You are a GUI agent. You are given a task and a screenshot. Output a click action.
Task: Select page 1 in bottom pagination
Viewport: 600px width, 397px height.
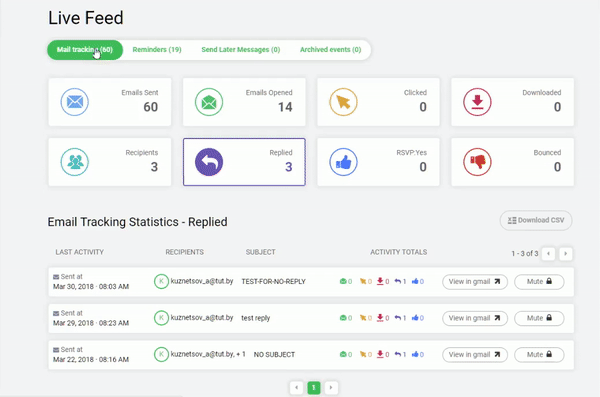click(x=314, y=388)
